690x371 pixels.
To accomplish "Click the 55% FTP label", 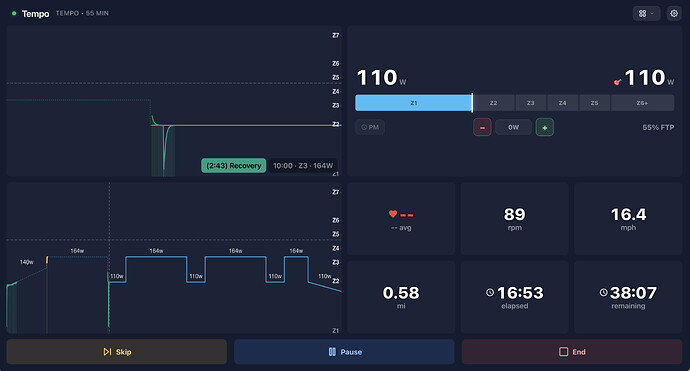I will click(x=658, y=127).
